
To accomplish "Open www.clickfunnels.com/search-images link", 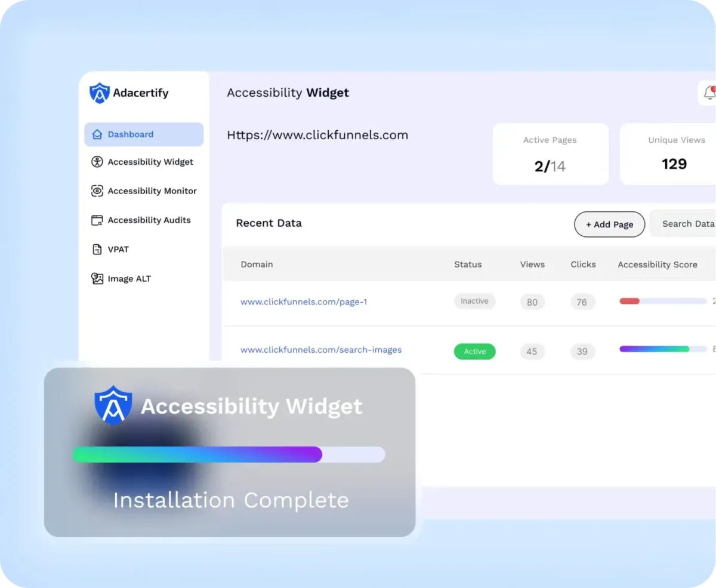I will coord(321,350).
